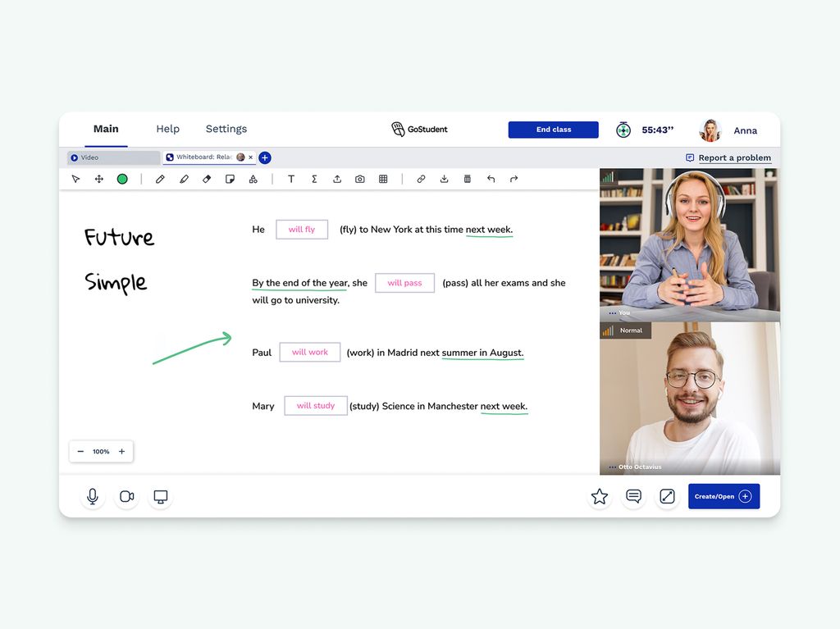Open the Settings menu
840x629 pixels.
pyautogui.click(x=226, y=129)
